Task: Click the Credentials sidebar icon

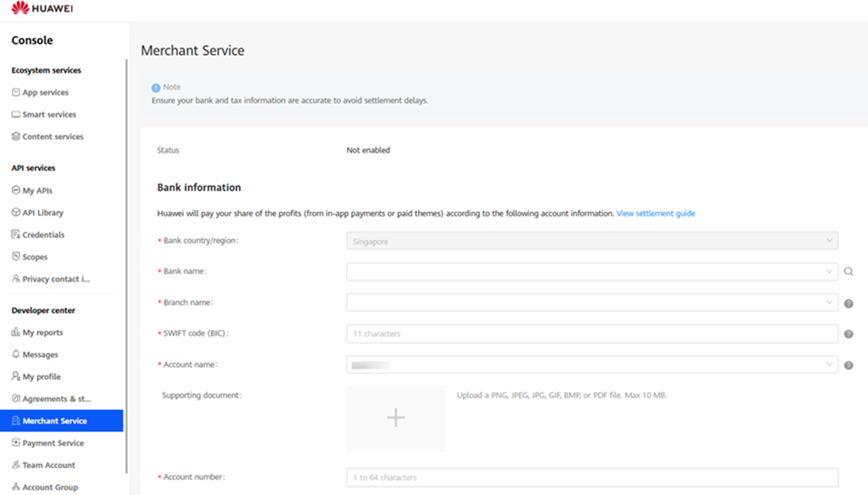Action: coord(16,234)
